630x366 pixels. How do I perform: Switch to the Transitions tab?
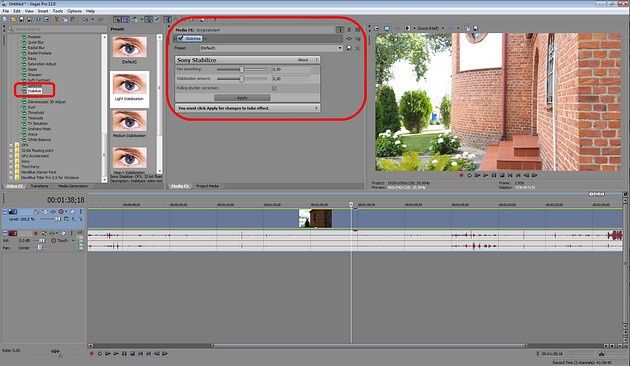pyautogui.click(x=39, y=186)
